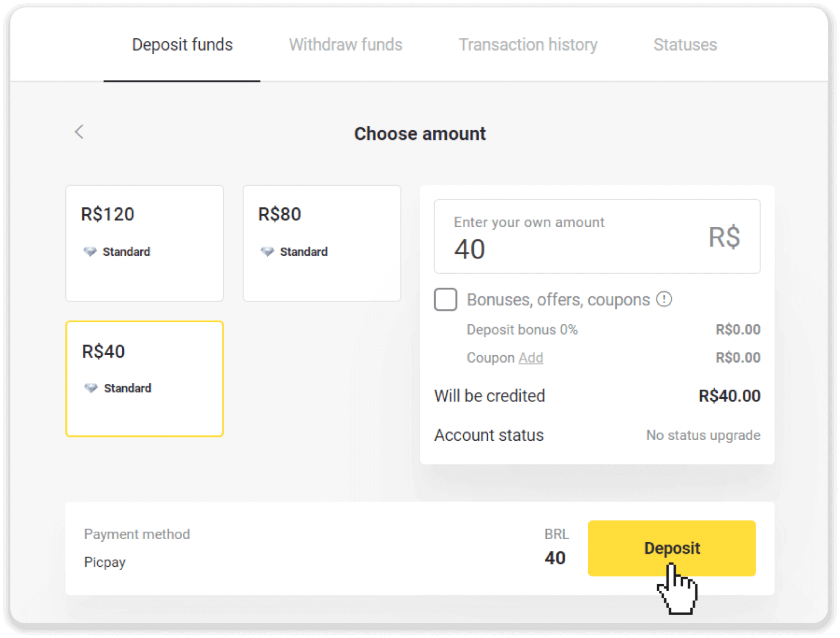Go to the Statuses tab
This screenshot has height=638, width=840.
point(685,45)
